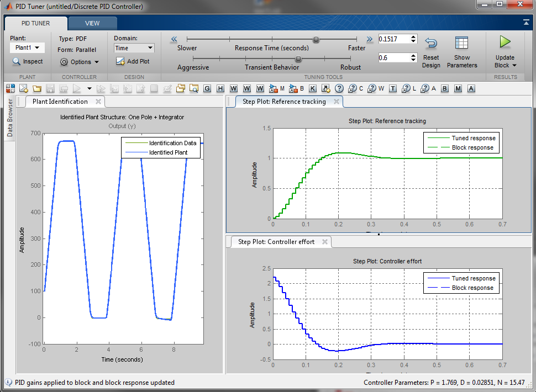The width and height of the screenshot is (536, 392).
Task: Open Show Parameters table
Action: (461, 44)
